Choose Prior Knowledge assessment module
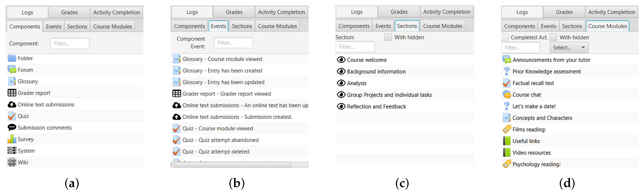644x194 pixels. tap(546, 71)
